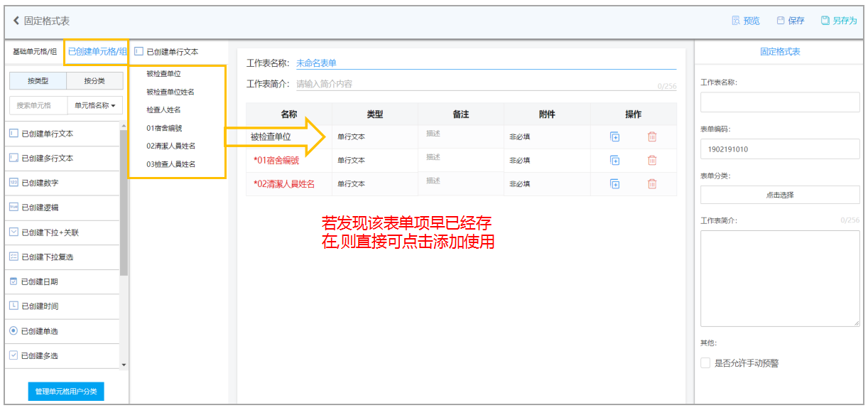Click right panel 工作表名称 input box
868x408 pixels.
[780, 102]
